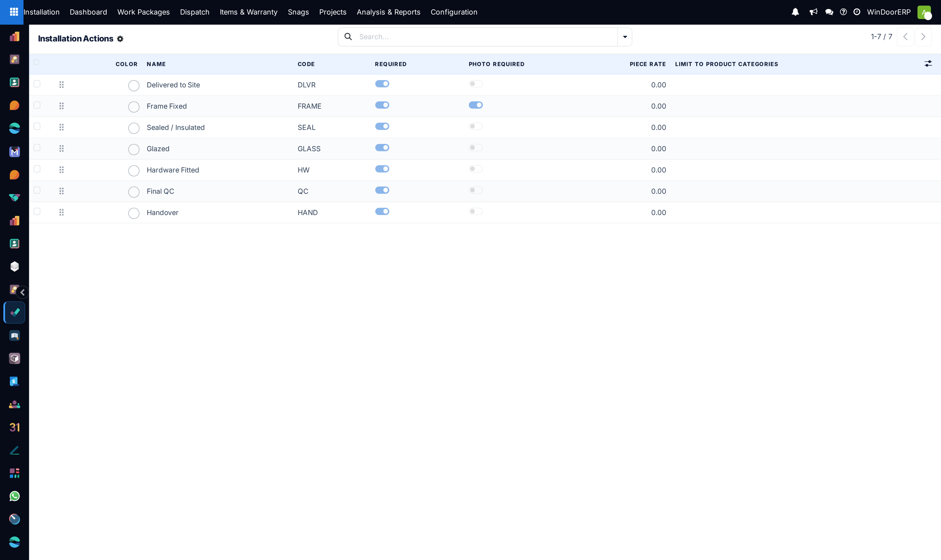This screenshot has width=941, height=560.
Task: Click the Installation app title
Action: click(41, 12)
